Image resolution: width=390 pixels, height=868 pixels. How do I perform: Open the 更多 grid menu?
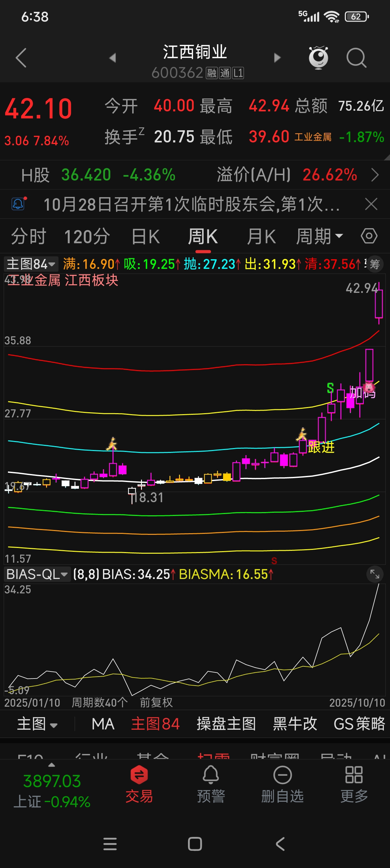point(354,784)
